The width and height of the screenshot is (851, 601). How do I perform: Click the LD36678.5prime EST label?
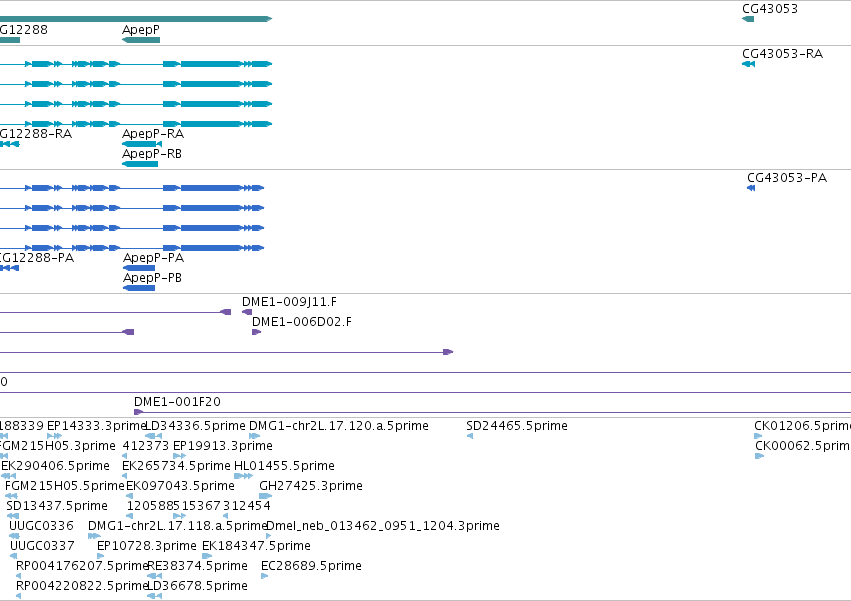(x=198, y=586)
